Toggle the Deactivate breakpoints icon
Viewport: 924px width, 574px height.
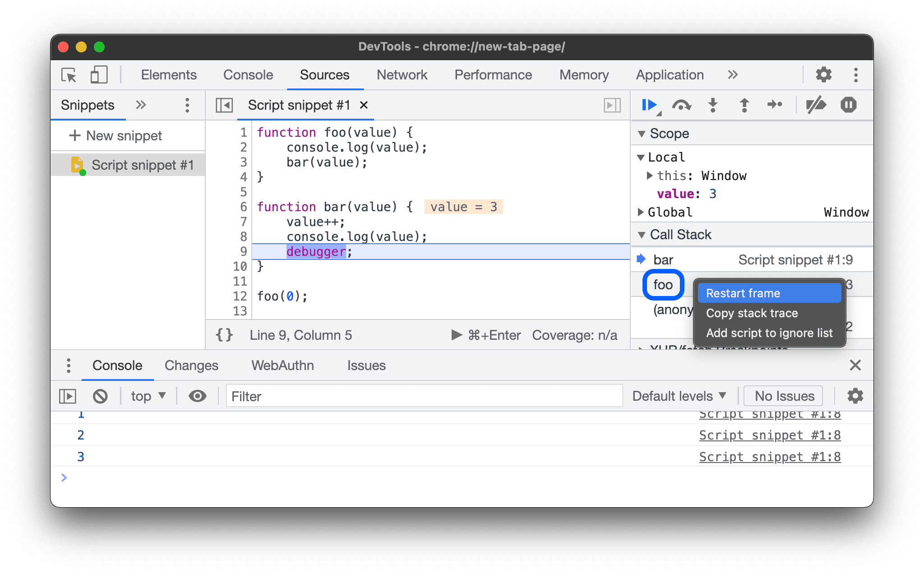[x=814, y=105]
